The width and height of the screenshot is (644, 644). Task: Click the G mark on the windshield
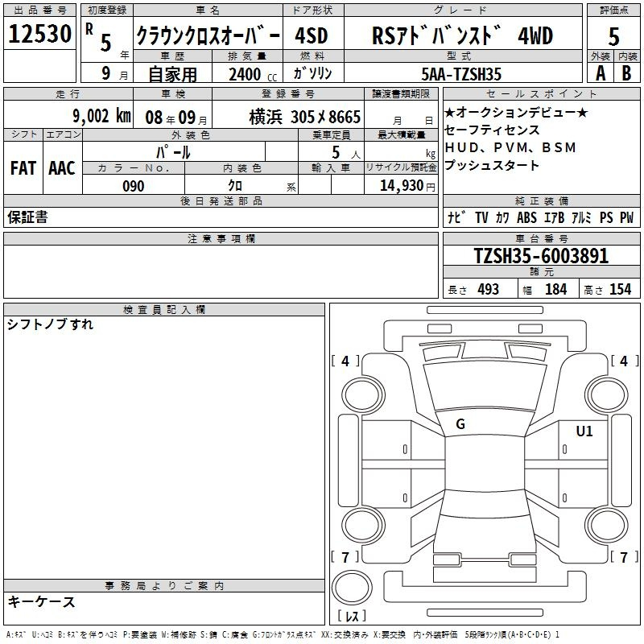pyautogui.click(x=460, y=424)
